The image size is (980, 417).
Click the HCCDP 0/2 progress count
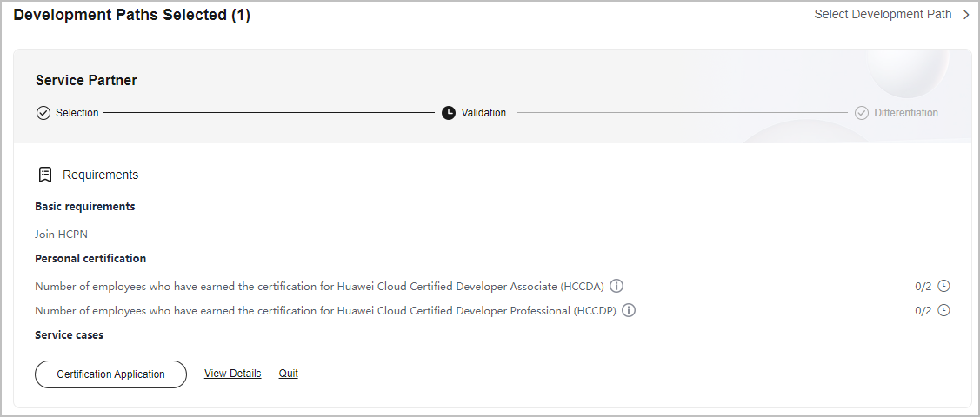pos(923,311)
